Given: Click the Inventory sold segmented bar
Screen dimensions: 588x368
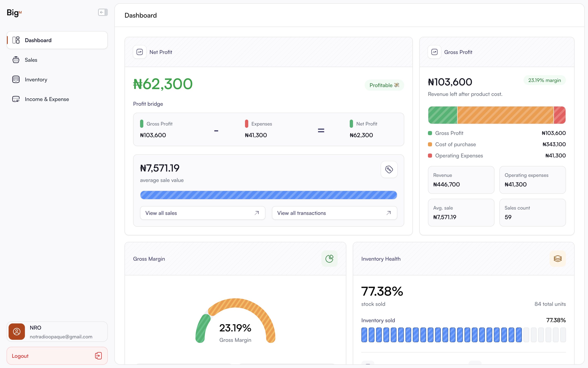Looking at the screenshot, I should (463, 335).
